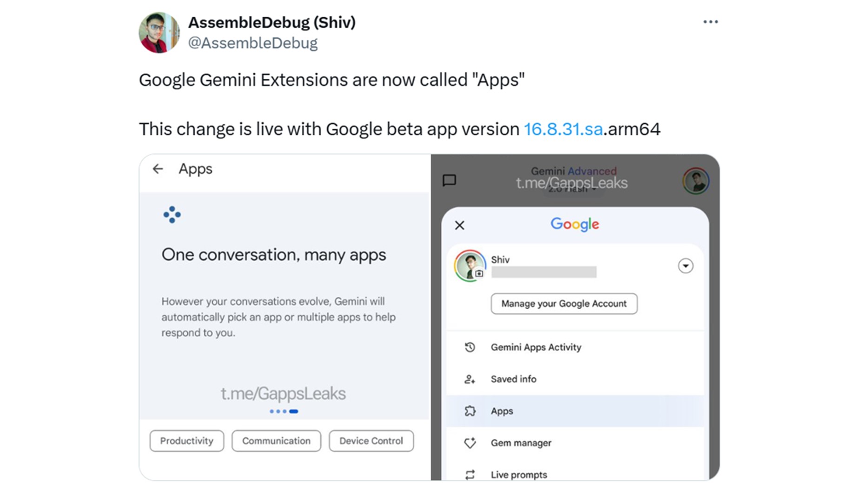
Task: Click the Apps puzzle piece icon
Action: pos(470,411)
